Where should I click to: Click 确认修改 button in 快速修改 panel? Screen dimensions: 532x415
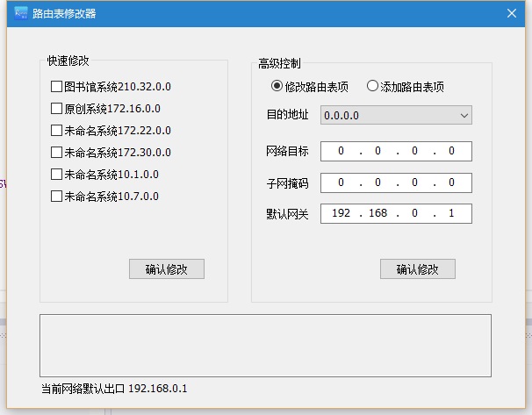(x=167, y=269)
